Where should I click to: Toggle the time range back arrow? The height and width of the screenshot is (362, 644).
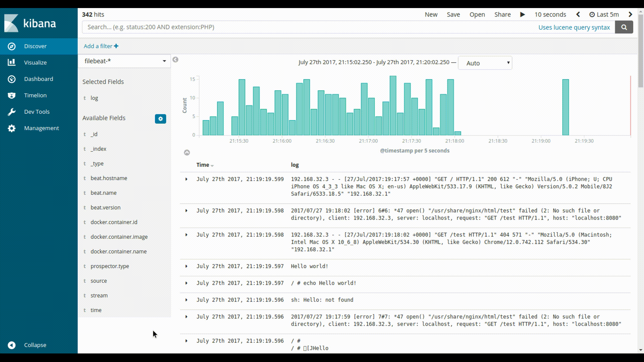[578, 14]
